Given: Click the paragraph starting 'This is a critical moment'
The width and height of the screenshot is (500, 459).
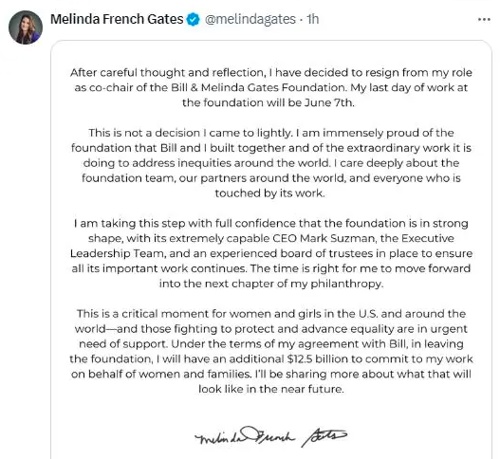Looking at the screenshot, I should click(271, 351).
